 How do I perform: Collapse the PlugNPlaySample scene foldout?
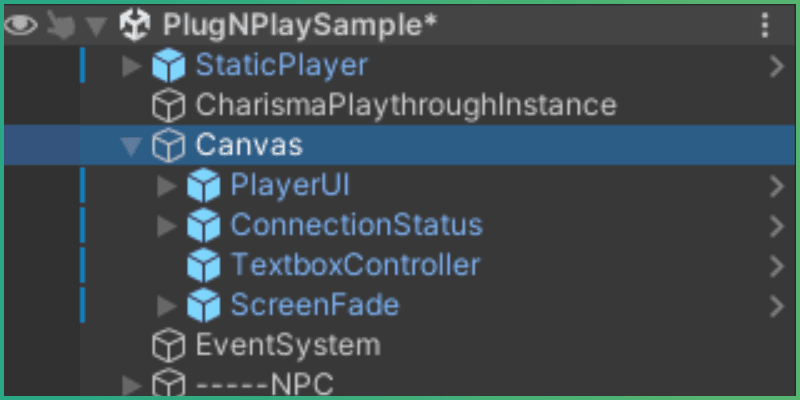coord(97,27)
